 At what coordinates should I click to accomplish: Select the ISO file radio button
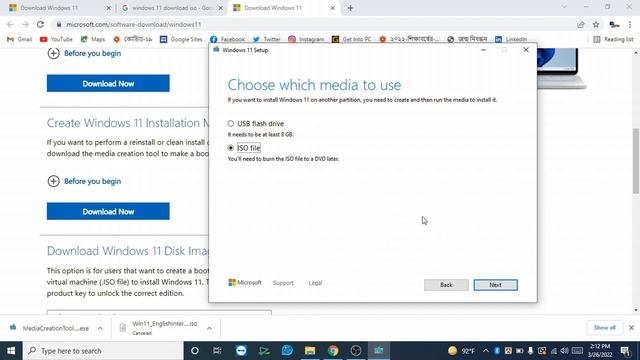pos(231,148)
